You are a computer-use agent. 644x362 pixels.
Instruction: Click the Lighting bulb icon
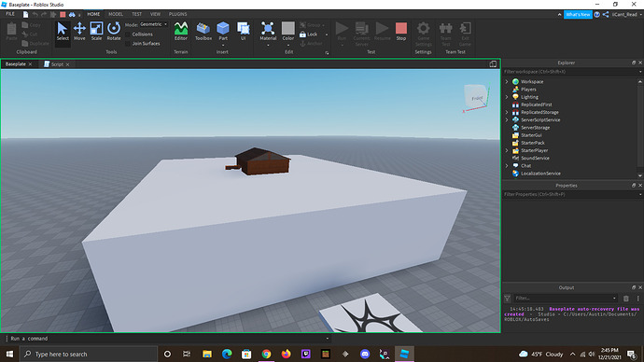point(515,97)
